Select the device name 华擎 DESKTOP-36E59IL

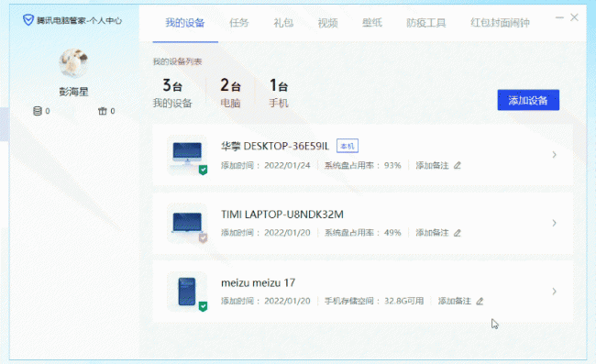[275, 146]
